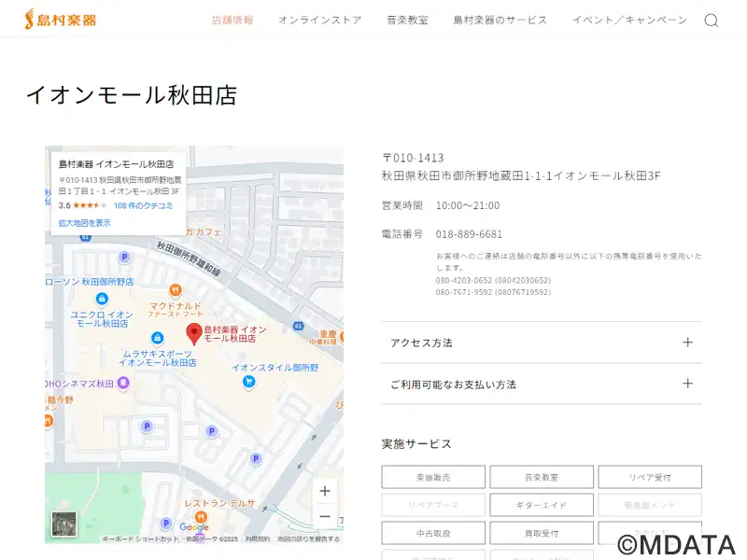Click the ギターエイド service button
The image size is (747, 560).
pyautogui.click(x=542, y=505)
